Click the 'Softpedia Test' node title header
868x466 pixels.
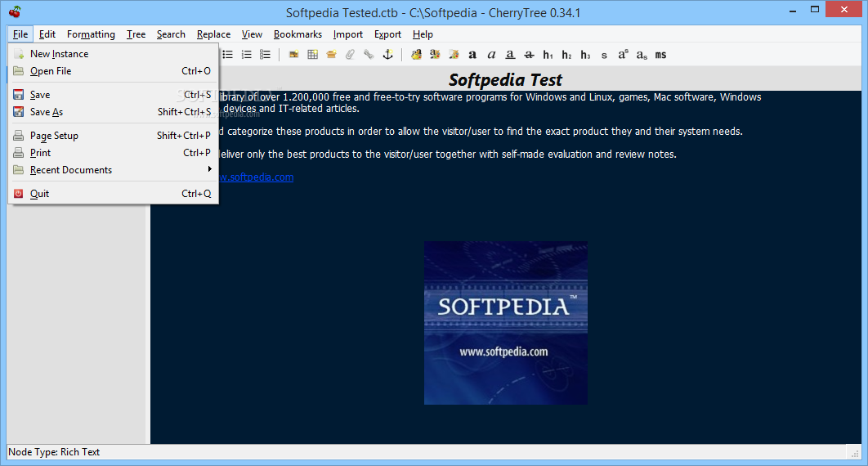pyautogui.click(x=505, y=79)
